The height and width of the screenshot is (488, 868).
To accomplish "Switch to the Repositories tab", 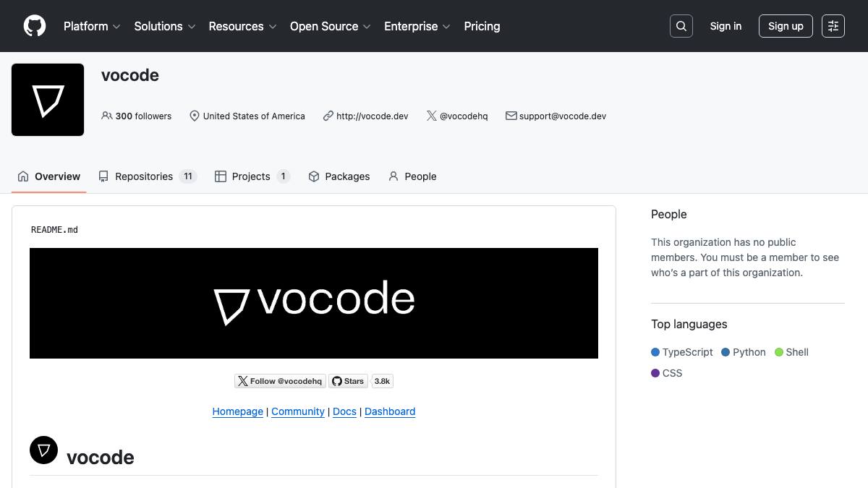I will coord(148,176).
